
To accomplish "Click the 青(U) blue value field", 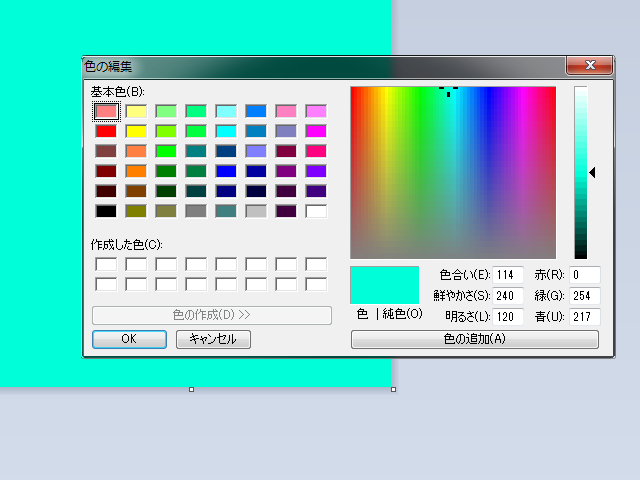I will click(585, 316).
